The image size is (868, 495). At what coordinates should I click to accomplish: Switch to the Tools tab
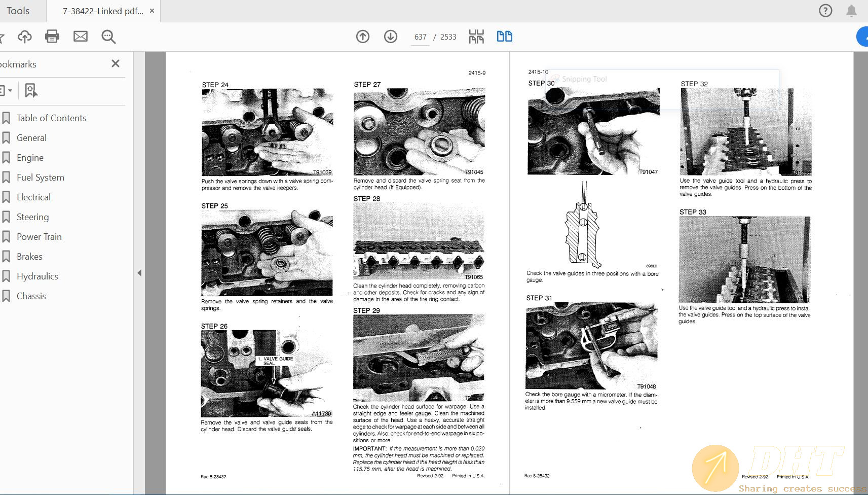pos(18,11)
